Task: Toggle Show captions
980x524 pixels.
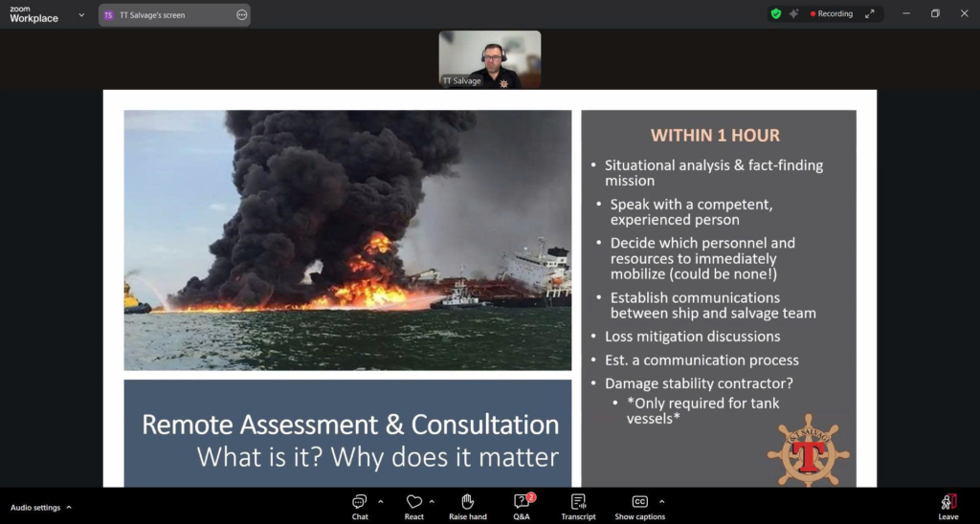Action: (638, 502)
